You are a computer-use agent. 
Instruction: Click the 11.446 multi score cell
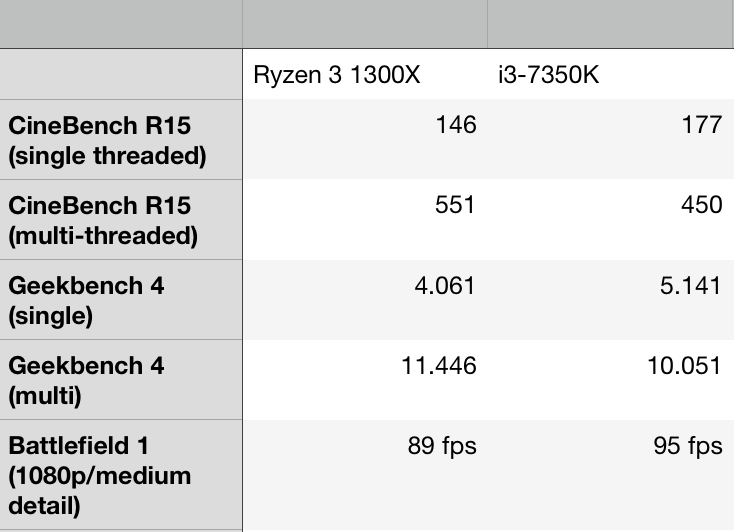click(364, 380)
